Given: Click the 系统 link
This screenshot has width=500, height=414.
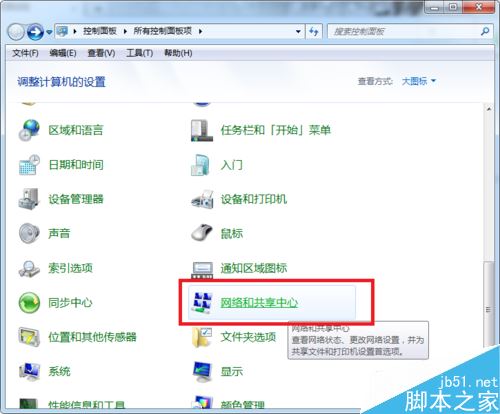Looking at the screenshot, I should point(59,371).
